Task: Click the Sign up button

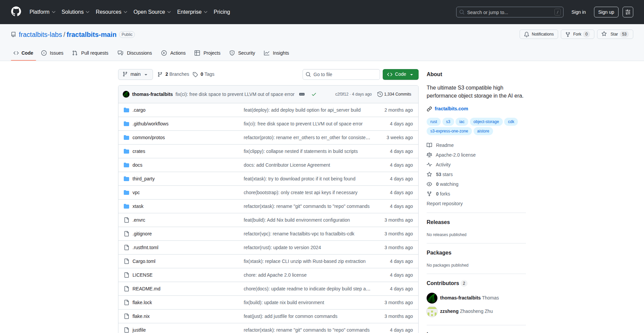Action: coord(606,12)
